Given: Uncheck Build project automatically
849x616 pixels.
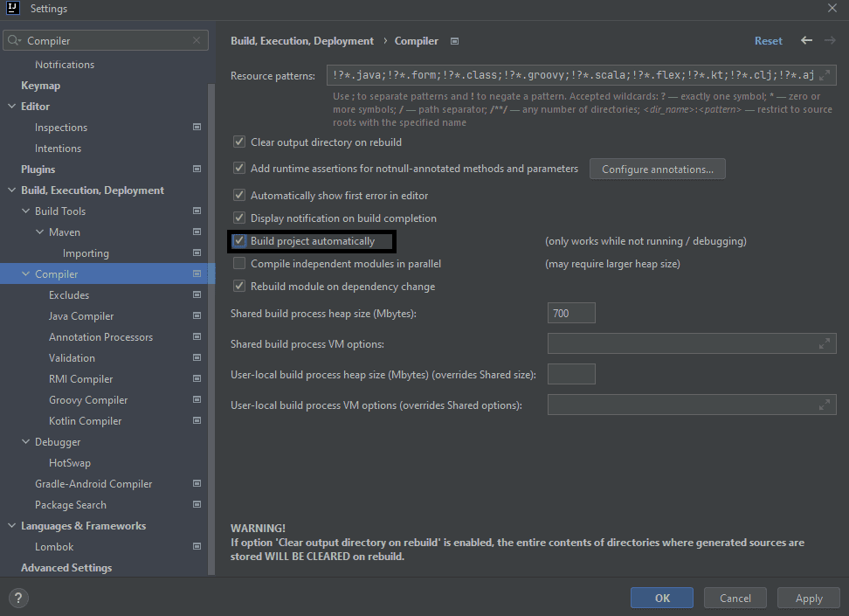Looking at the screenshot, I should coord(239,240).
